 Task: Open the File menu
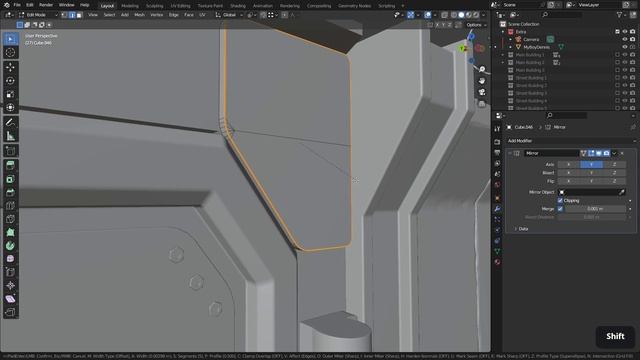pos(17,5)
